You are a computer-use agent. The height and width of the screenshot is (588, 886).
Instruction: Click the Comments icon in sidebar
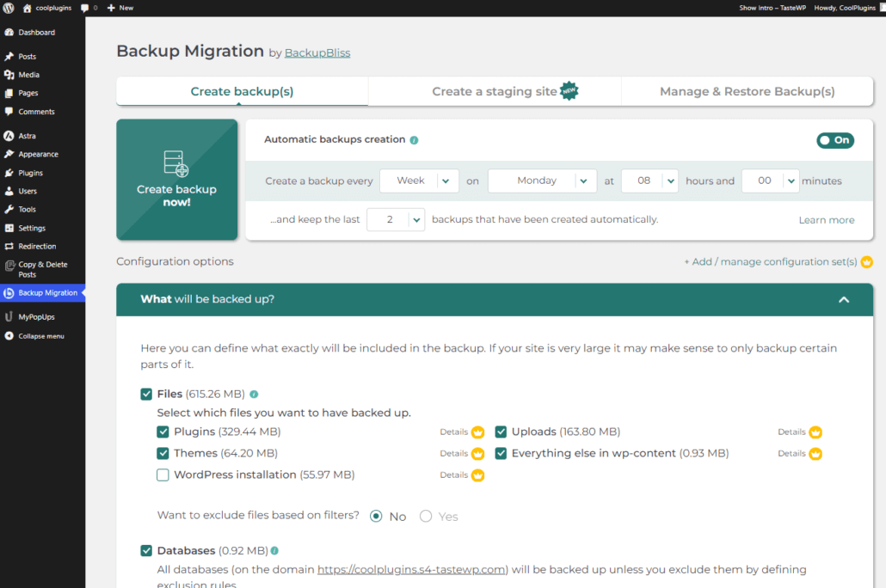tap(9, 112)
